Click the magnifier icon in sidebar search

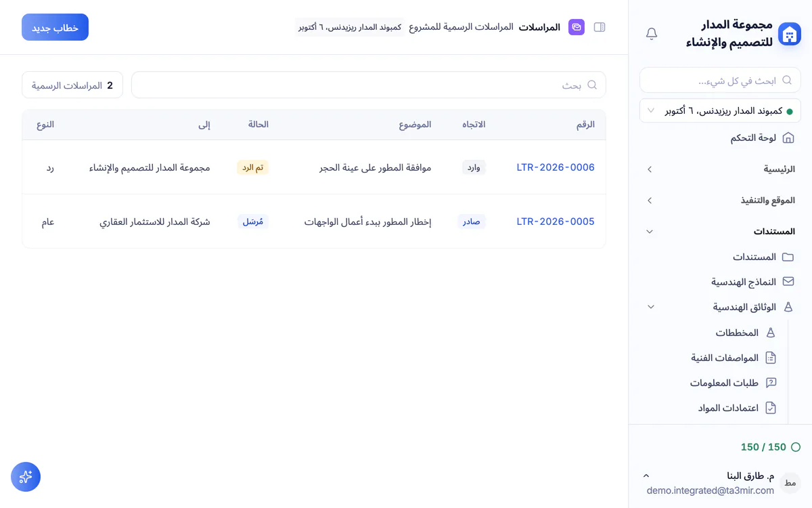787,80
